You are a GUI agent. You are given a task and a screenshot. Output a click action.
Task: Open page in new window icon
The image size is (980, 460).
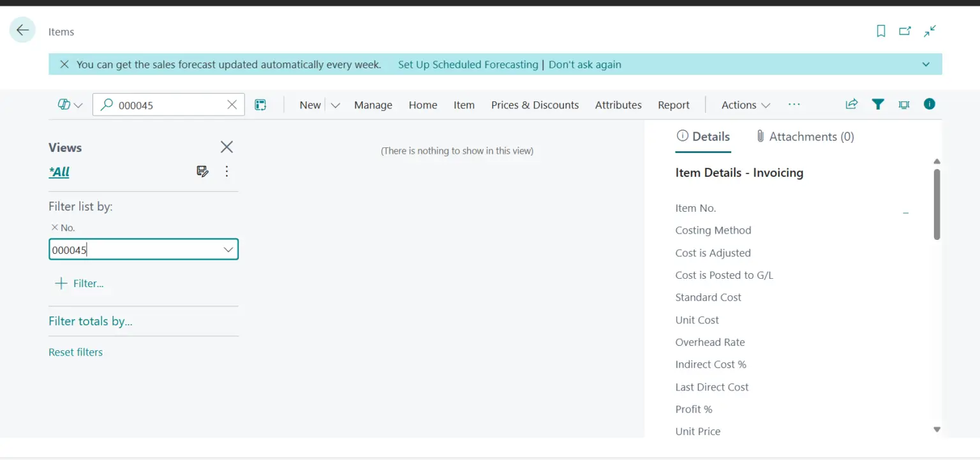905,30
